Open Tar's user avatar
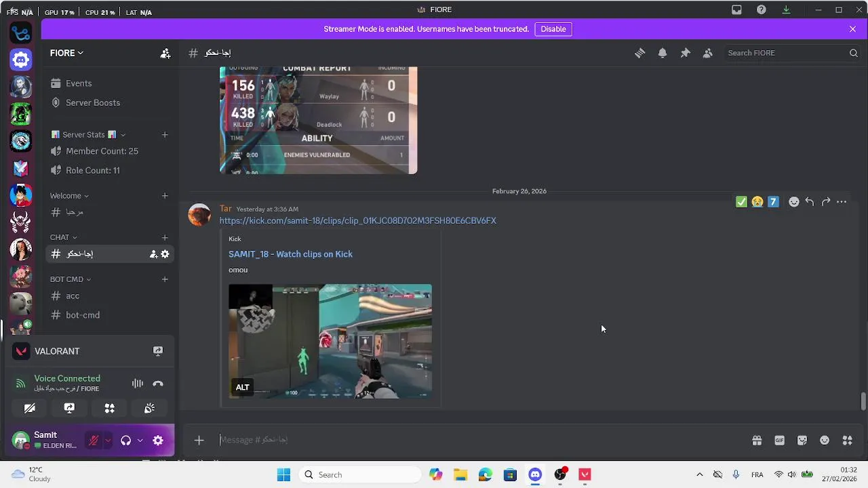This screenshot has width=868, height=488. click(199, 215)
